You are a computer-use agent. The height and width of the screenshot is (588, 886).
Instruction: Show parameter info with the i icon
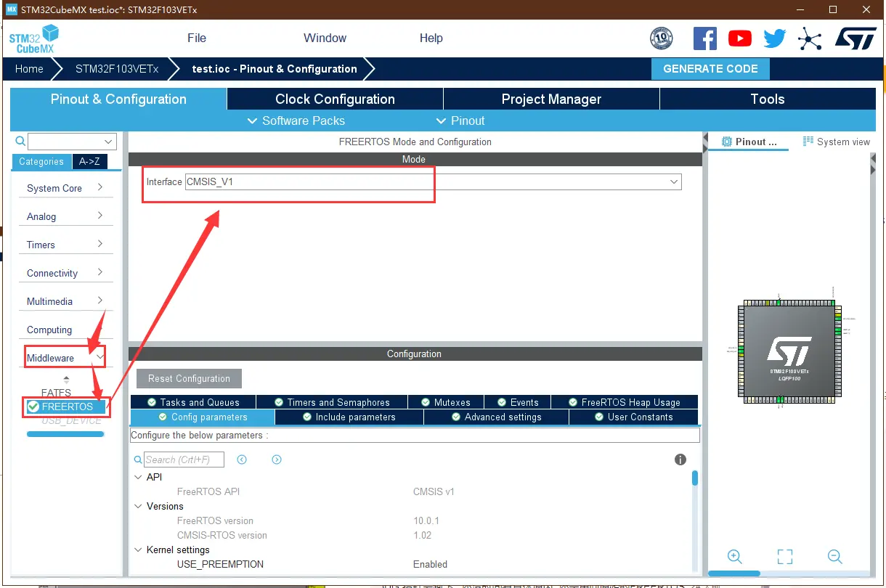[680, 460]
